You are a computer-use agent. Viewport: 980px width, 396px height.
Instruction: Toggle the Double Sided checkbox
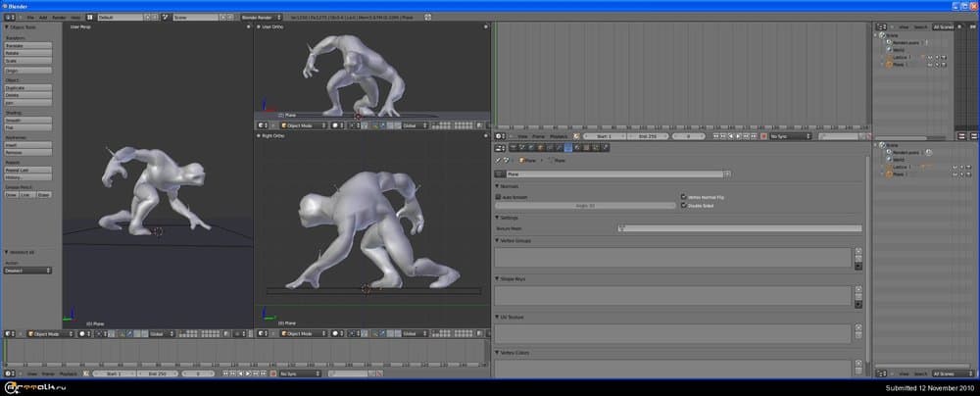tap(683, 205)
